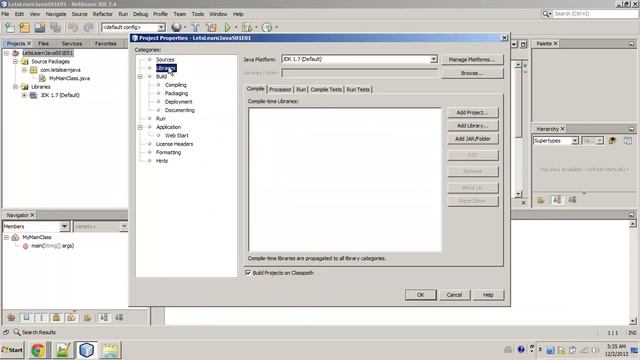
Task: Open the Supertypes dropdown in Hierarchy
Action: click(575, 141)
